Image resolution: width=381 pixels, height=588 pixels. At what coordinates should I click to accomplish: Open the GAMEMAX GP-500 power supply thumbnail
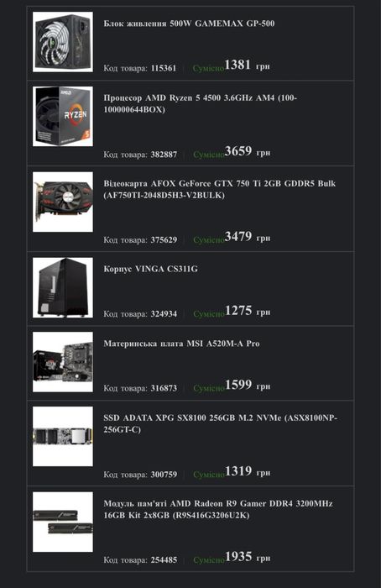pos(63,42)
